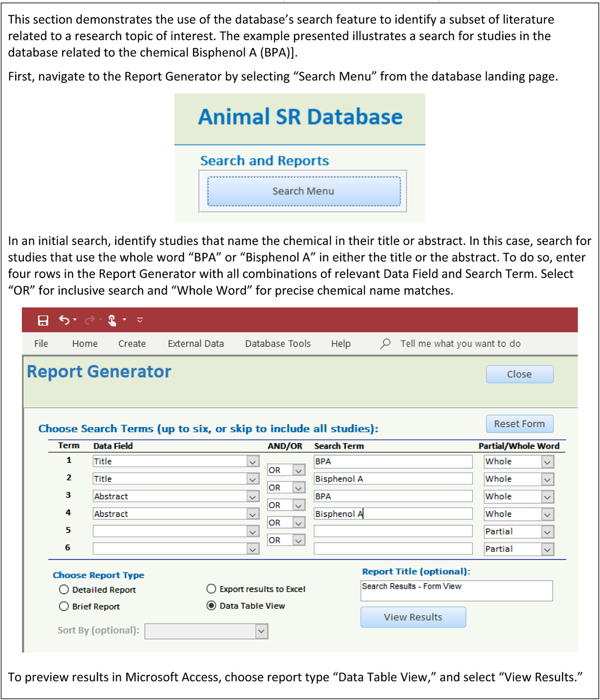Open Data Field dropdown for term 5

(x=252, y=532)
